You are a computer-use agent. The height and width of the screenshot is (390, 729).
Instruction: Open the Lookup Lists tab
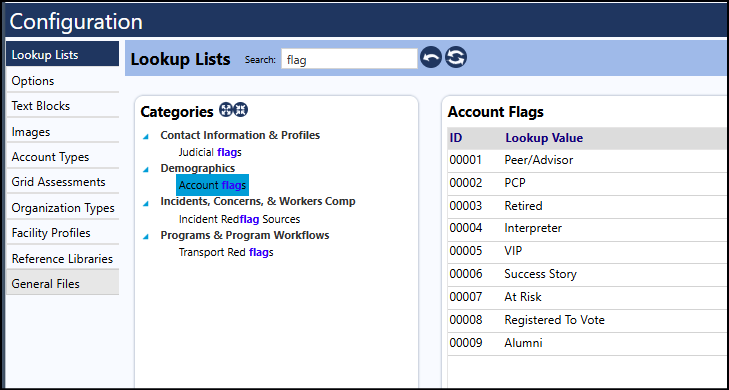(62, 54)
